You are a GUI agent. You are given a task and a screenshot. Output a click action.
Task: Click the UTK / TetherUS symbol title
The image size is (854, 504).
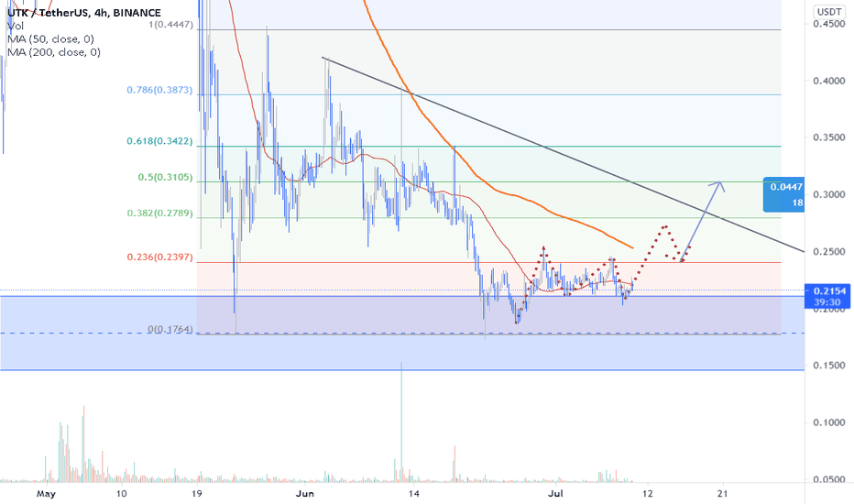(x=84, y=13)
